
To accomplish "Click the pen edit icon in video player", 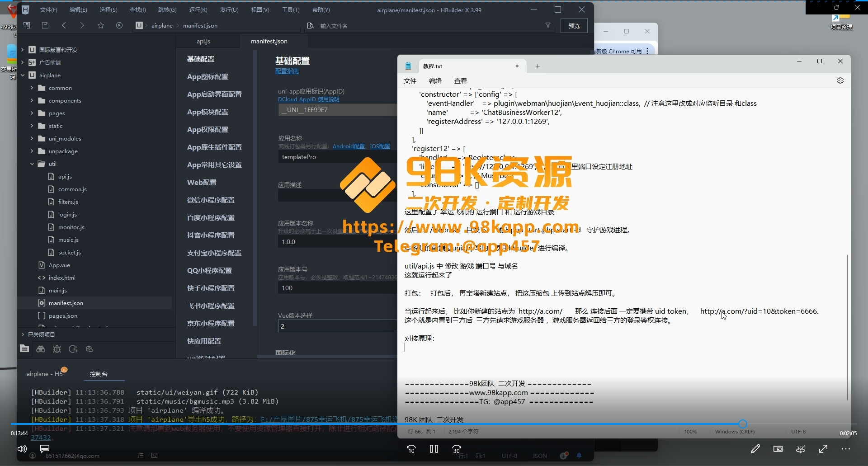I will point(755,449).
